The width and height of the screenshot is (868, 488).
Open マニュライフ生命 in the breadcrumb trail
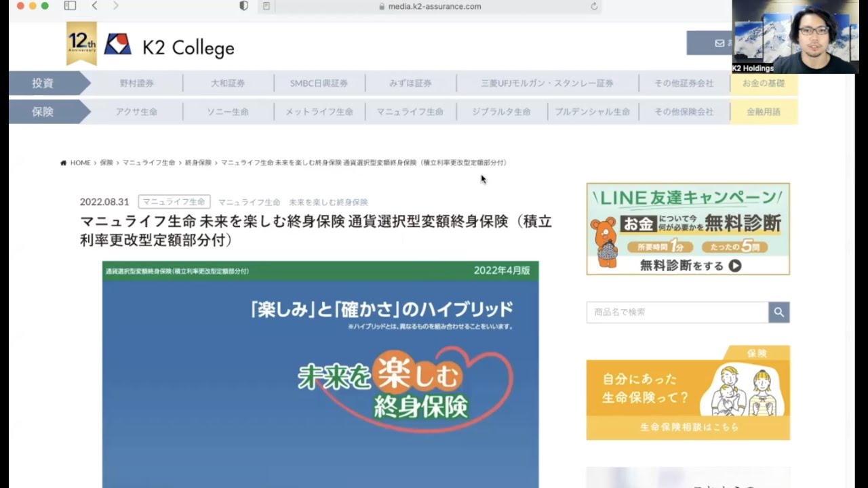(x=149, y=163)
